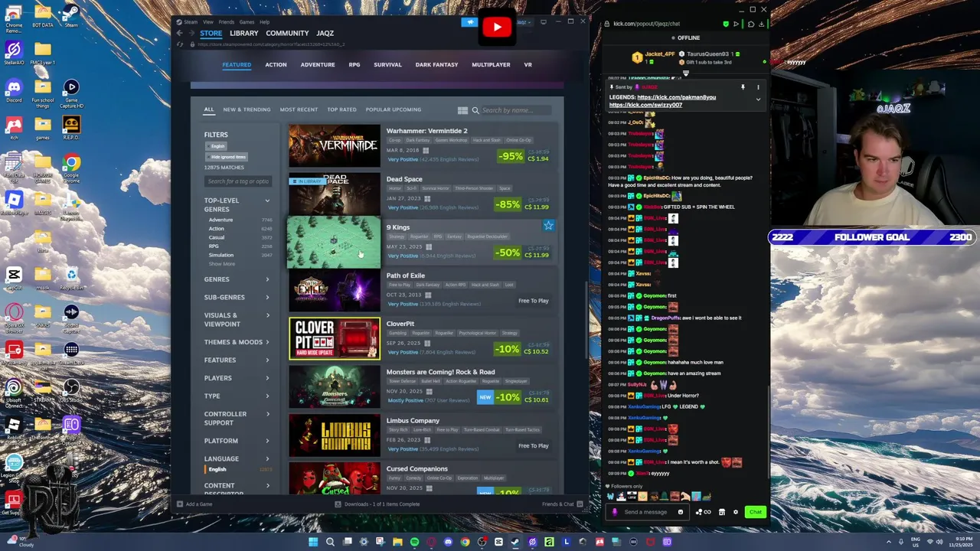Open the Path of Exile game title
This screenshot has width=980, height=551.
click(406, 275)
